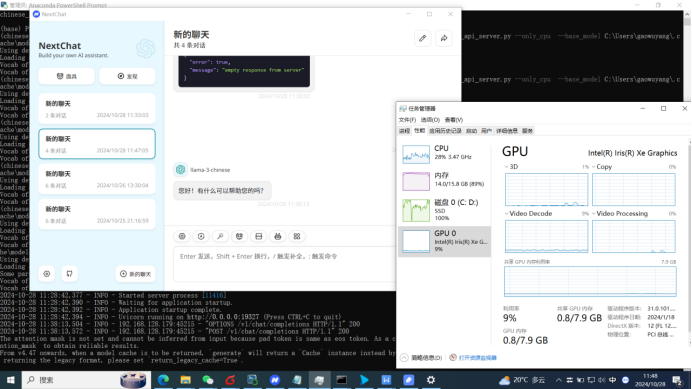Expand the Video Decode graph dropdown
This screenshot has width=692, height=389.
point(506,213)
